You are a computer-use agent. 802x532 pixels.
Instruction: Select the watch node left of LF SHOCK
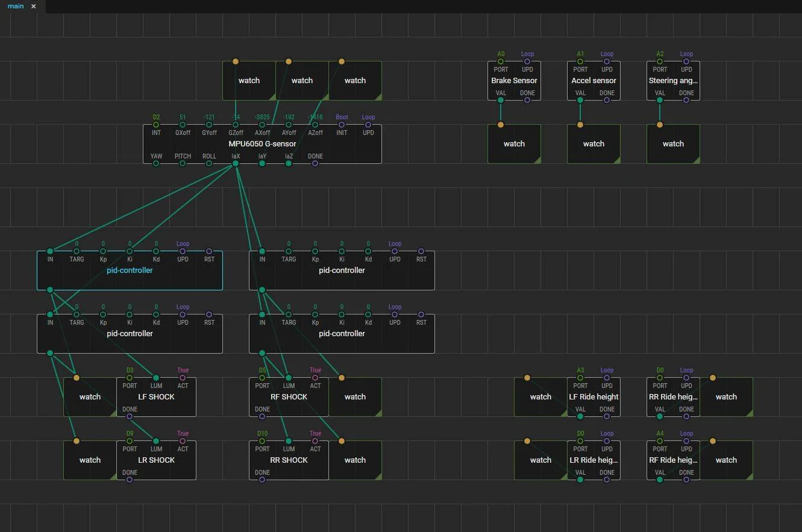pyautogui.click(x=90, y=397)
